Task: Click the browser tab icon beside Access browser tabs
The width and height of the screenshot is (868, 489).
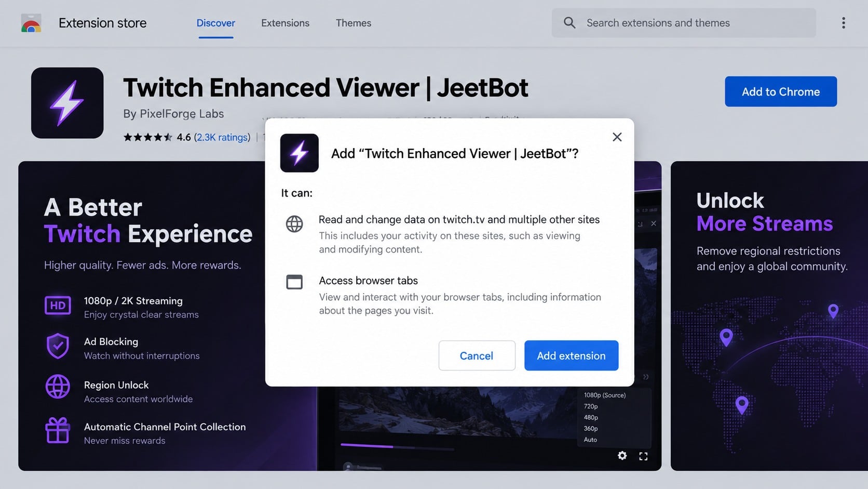Action: pyautogui.click(x=294, y=282)
